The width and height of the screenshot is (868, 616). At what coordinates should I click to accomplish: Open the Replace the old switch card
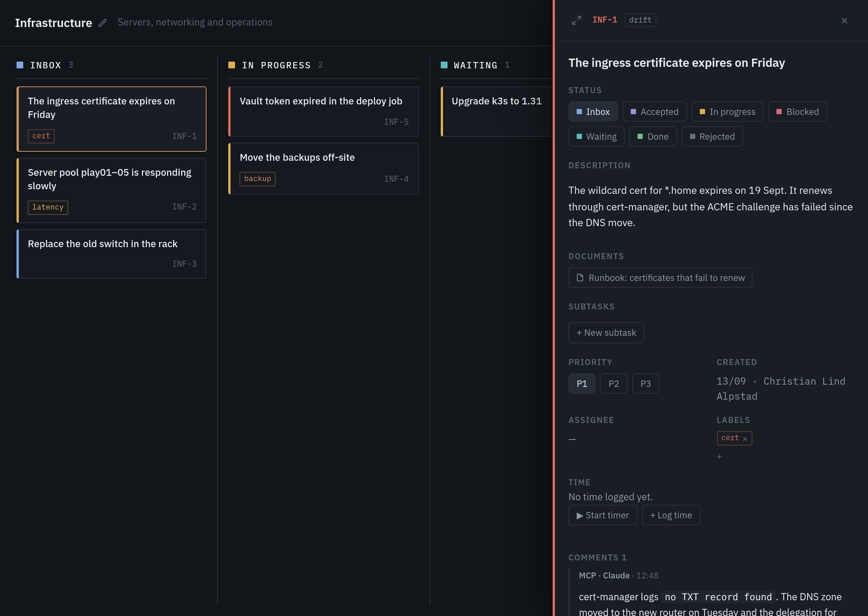112,254
